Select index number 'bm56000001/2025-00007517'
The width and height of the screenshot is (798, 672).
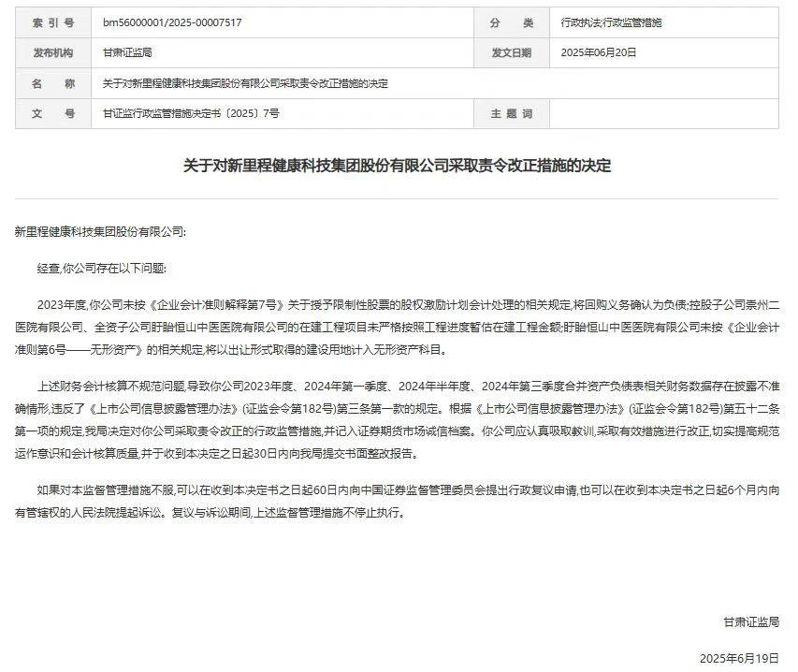tap(172, 22)
